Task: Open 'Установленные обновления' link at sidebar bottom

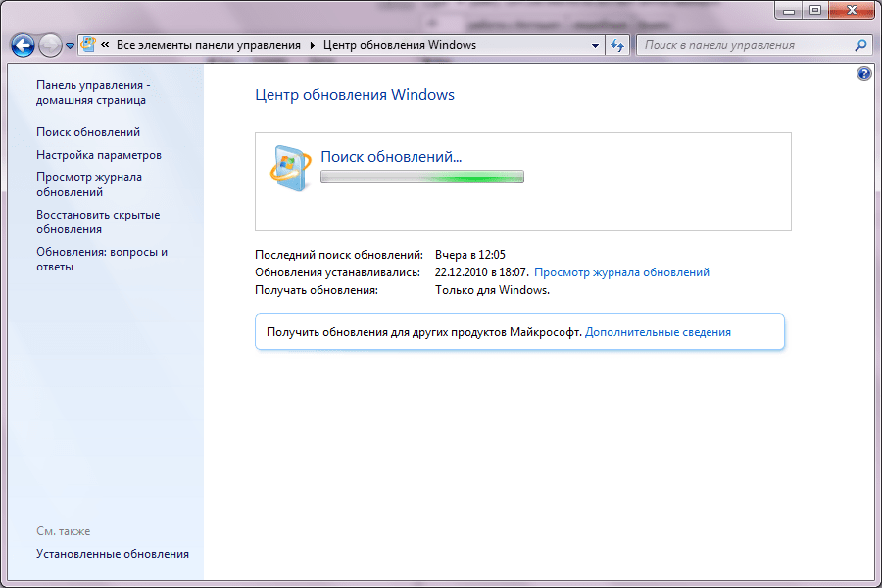Action: (113, 554)
